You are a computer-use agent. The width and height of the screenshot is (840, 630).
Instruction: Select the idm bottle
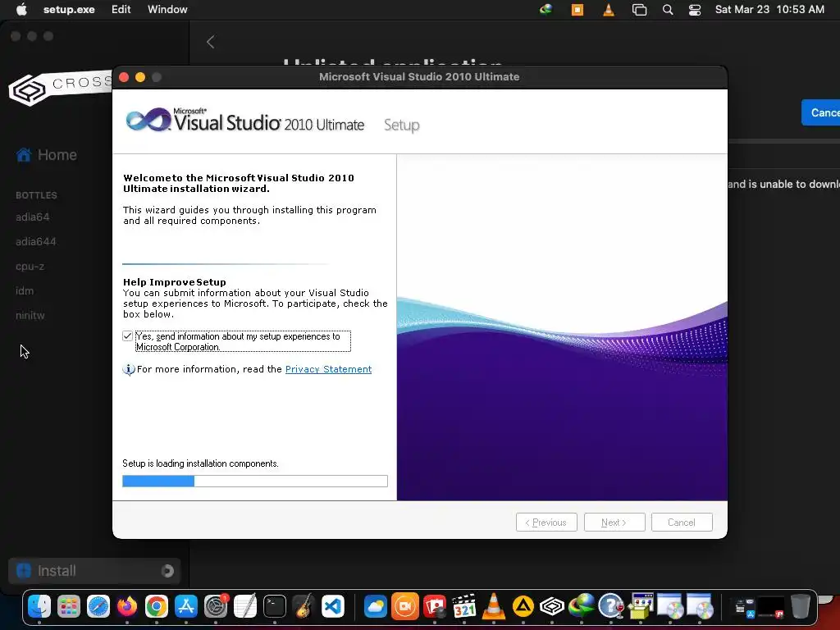[25, 291]
